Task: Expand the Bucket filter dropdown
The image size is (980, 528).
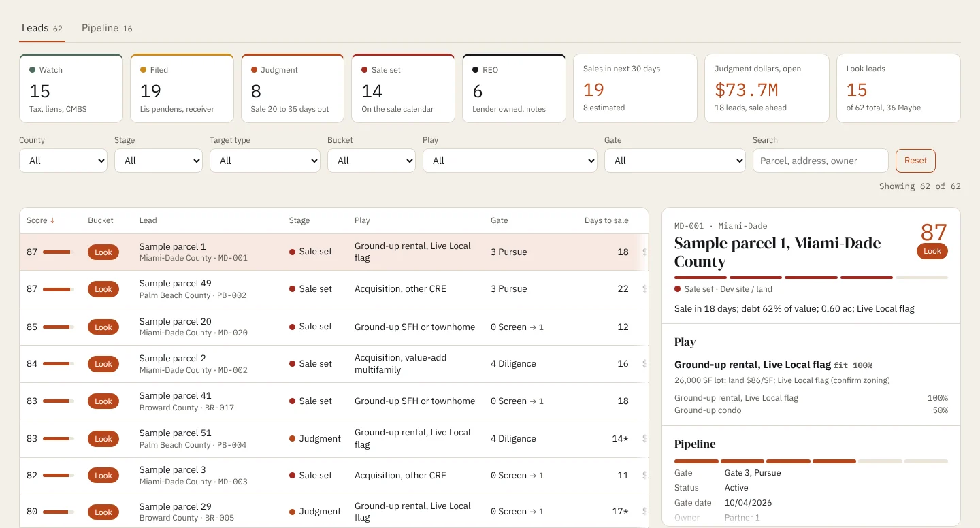Action: [372, 161]
